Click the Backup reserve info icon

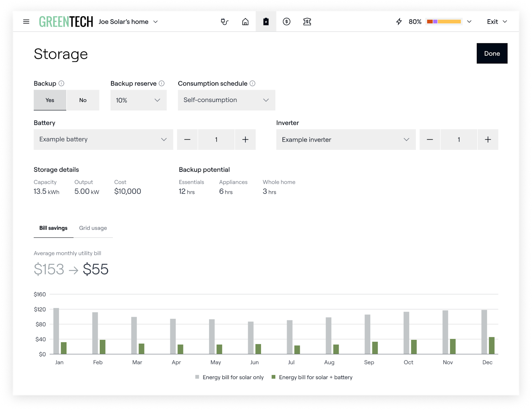point(162,83)
